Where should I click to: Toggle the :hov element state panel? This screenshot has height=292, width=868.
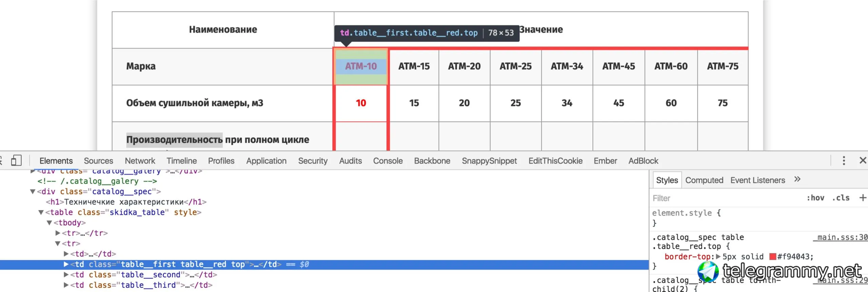(x=815, y=198)
